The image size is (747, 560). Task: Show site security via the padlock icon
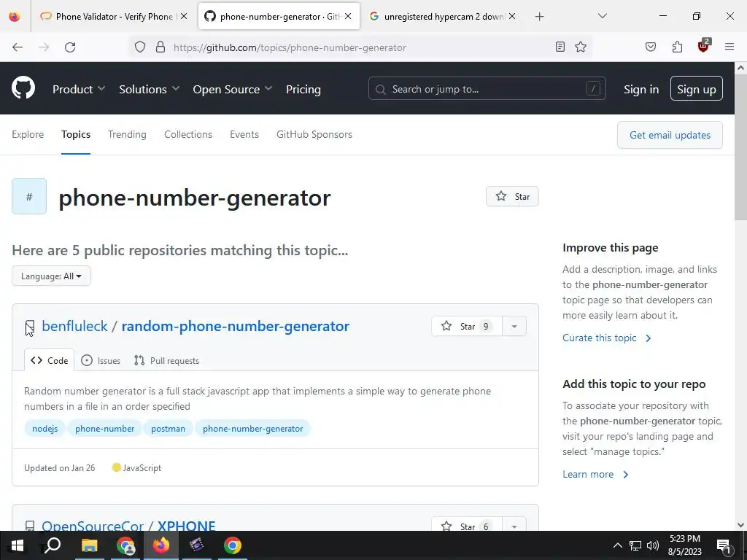pyautogui.click(x=160, y=47)
